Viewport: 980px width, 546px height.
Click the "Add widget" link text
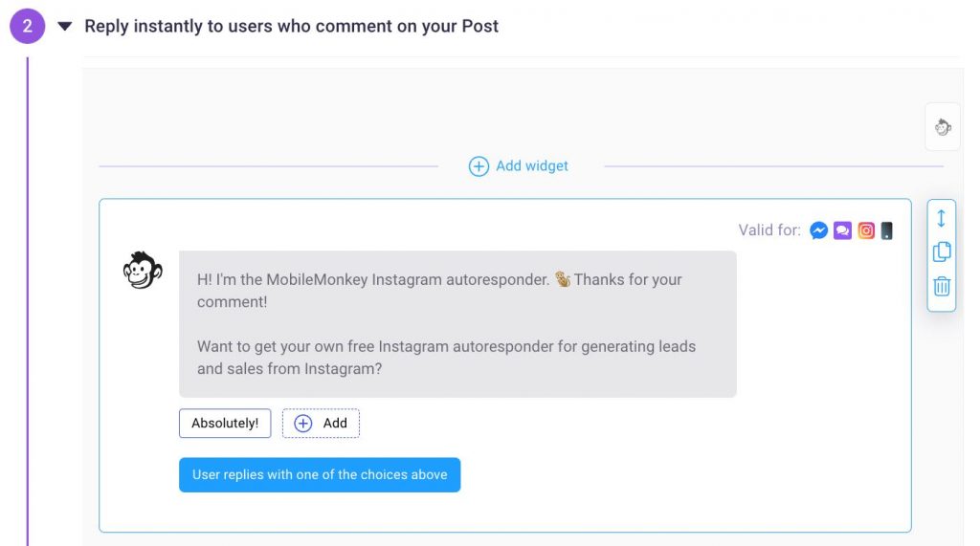click(x=531, y=166)
